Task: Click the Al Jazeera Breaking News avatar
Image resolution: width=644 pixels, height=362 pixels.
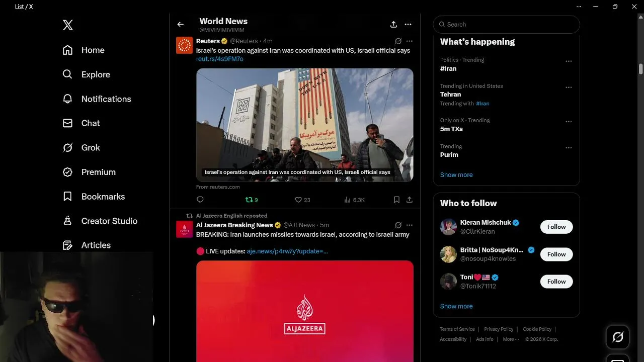Action: 184,229
